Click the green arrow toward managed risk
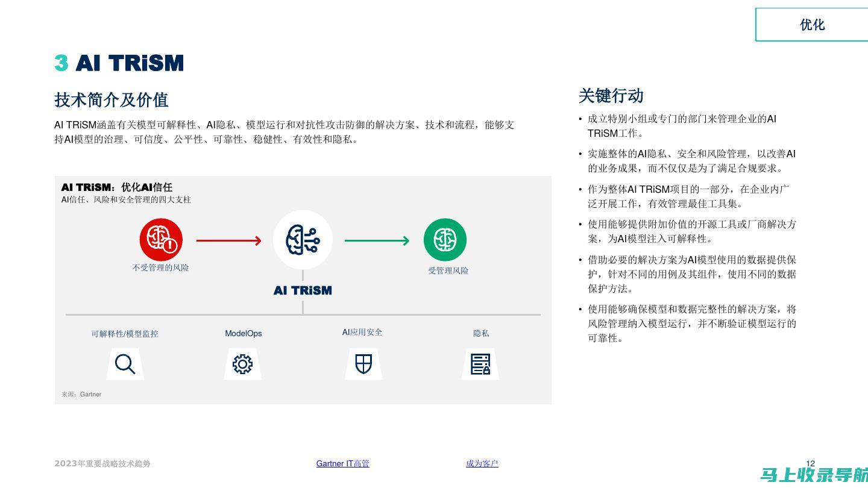This screenshot has height=488, width=868. point(377,240)
